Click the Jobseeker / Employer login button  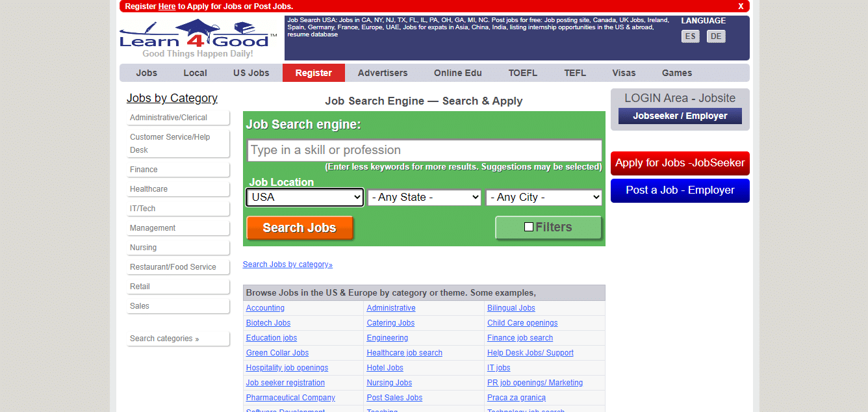680,116
